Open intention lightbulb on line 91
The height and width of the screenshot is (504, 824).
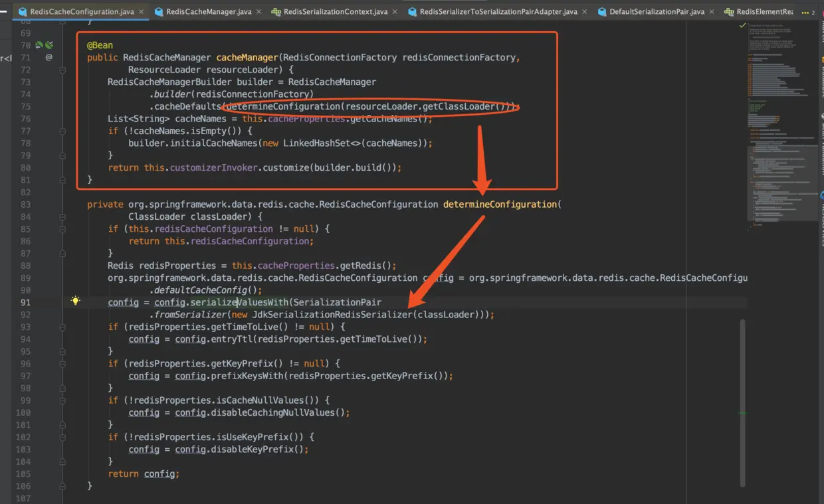(76, 301)
